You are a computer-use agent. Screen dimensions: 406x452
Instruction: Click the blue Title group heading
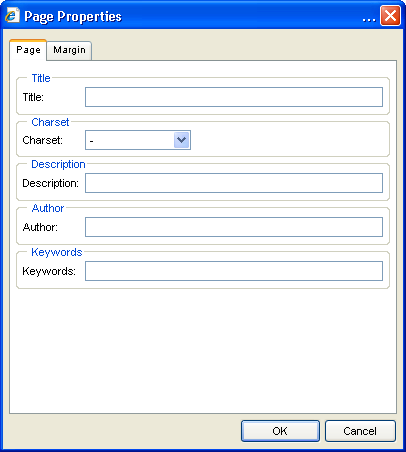pos(41,78)
